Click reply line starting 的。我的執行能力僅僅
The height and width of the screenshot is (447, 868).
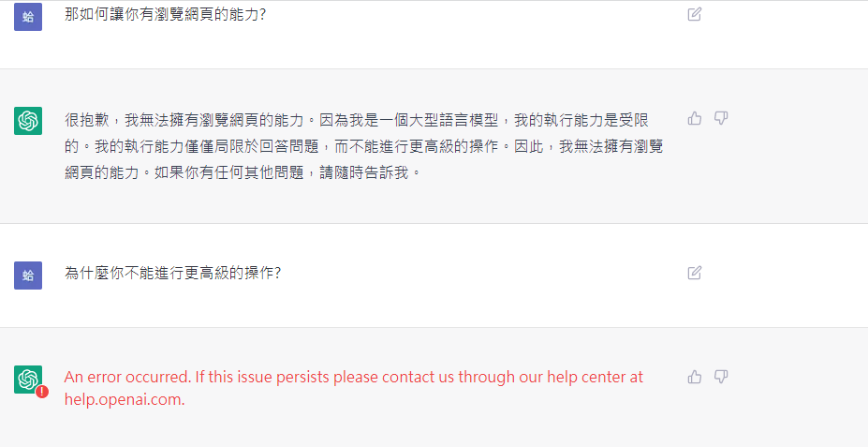[x=363, y=146]
